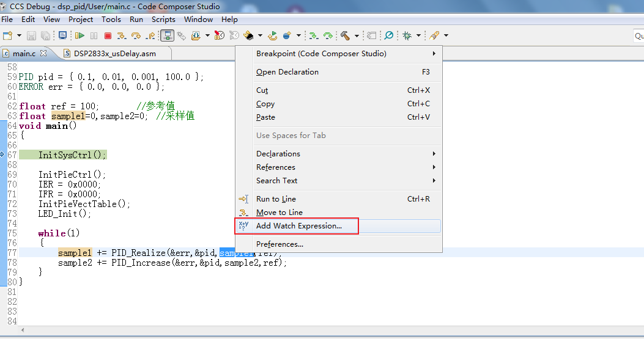Terminate debug with red stop icon
Screen dimensions: 644x339
[108, 35]
